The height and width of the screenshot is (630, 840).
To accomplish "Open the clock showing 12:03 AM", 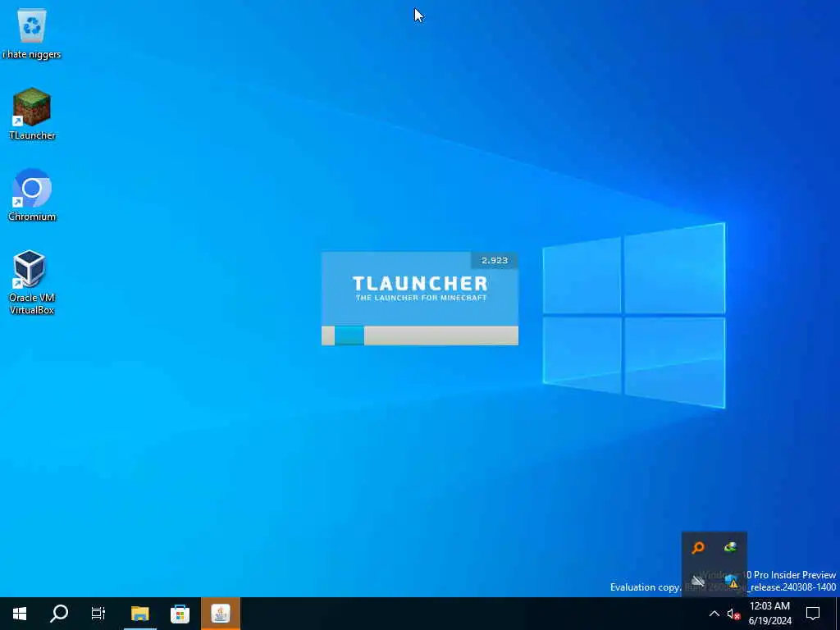I will (x=769, y=614).
